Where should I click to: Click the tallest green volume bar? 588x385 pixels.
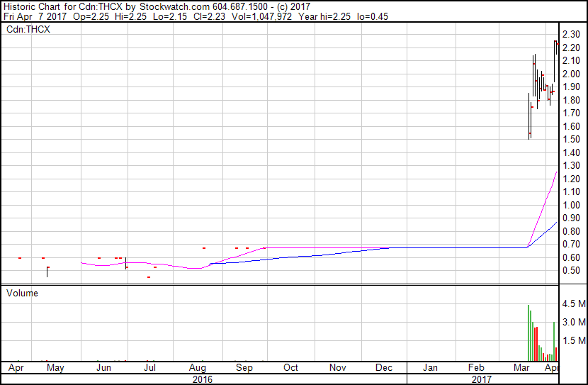tap(528, 333)
